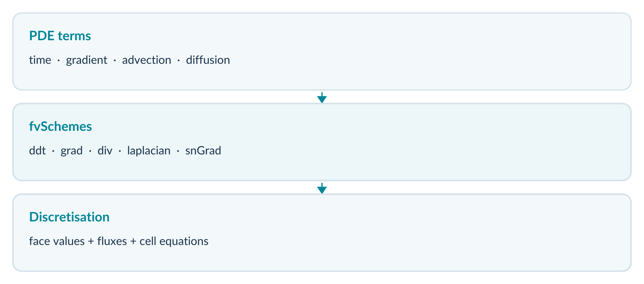644x284 pixels.
Task: Click the arrow between PDE terms and fvSchemes
Action: point(322,98)
